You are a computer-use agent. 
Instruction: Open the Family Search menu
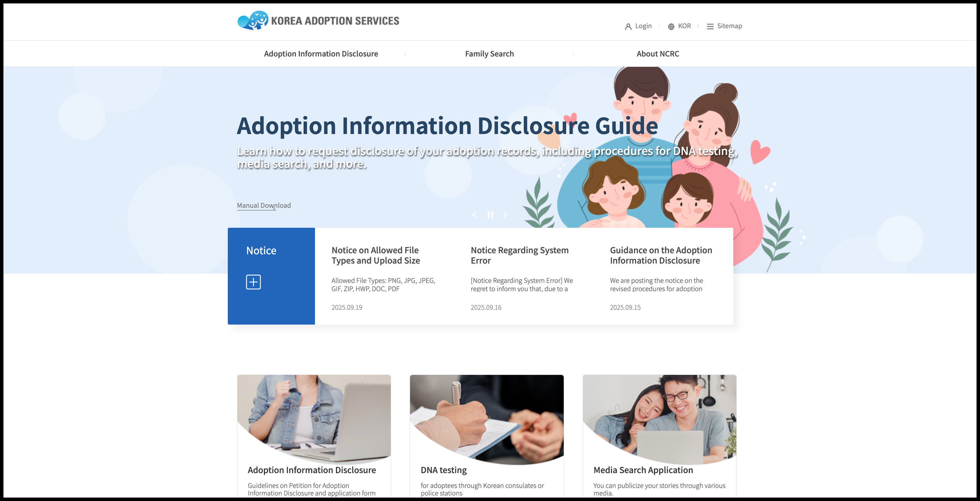tap(489, 54)
